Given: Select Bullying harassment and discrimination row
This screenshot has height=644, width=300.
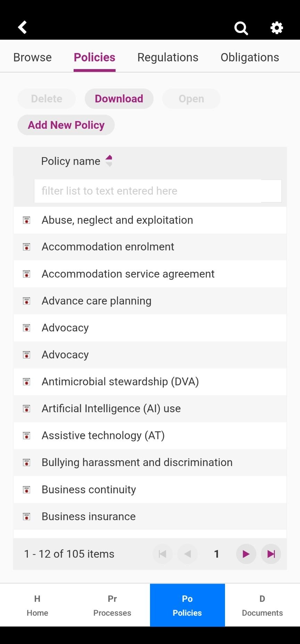Looking at the screenshot, I should (150, 463).
